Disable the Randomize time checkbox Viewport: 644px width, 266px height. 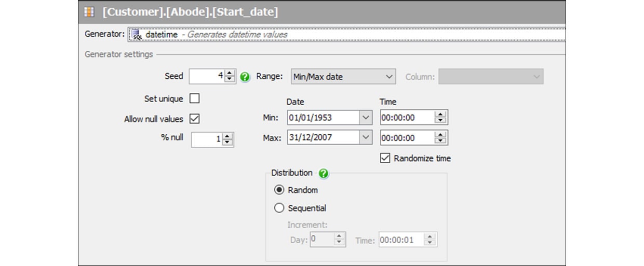385,158
